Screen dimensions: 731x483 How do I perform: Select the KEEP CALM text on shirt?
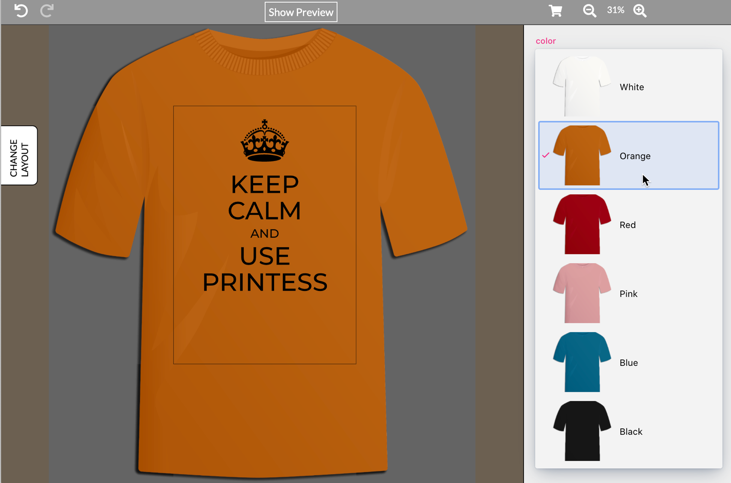point(264,197)
